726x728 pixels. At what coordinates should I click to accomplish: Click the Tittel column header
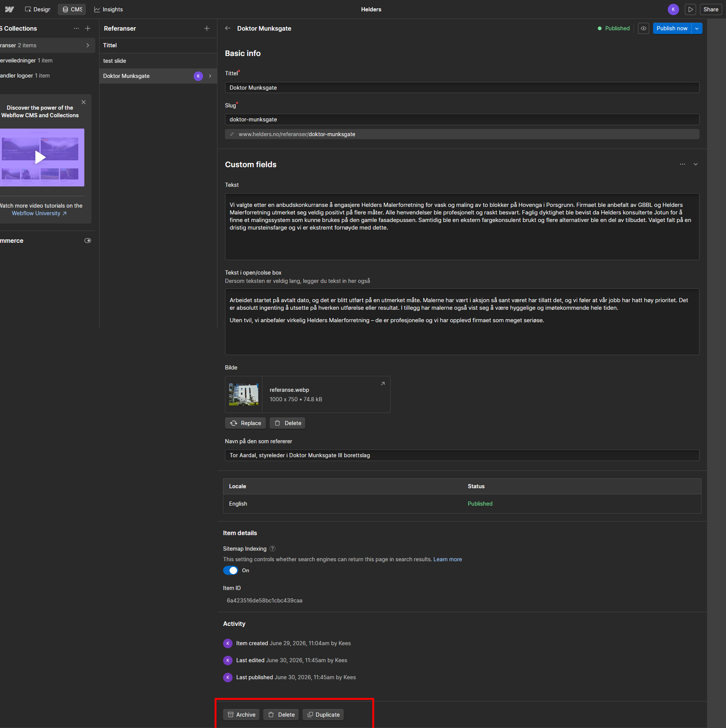pyautogui.click(x=110, y=45)
